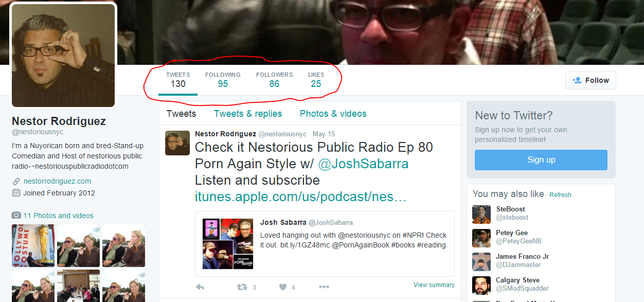The height and width of the screenshot is (302, 644).
Task: Click the @DJammaster handle
Action: 520,265
